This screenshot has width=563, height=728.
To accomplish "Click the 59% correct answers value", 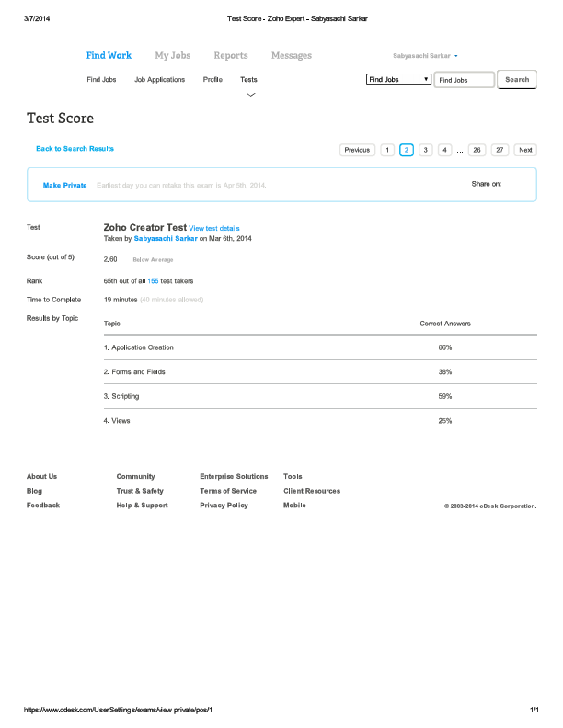I will (445, 396).
